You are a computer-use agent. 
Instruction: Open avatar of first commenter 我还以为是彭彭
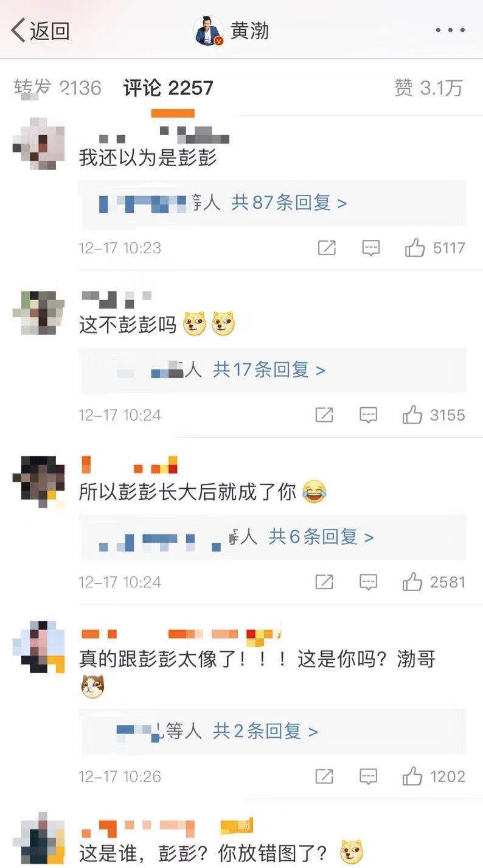(x=39, y=143)
